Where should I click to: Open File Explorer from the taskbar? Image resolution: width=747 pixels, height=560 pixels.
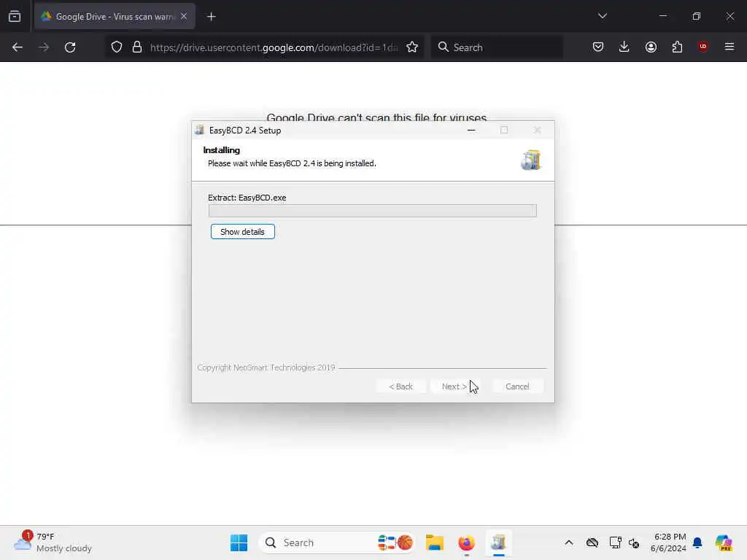tap(435, 542)
